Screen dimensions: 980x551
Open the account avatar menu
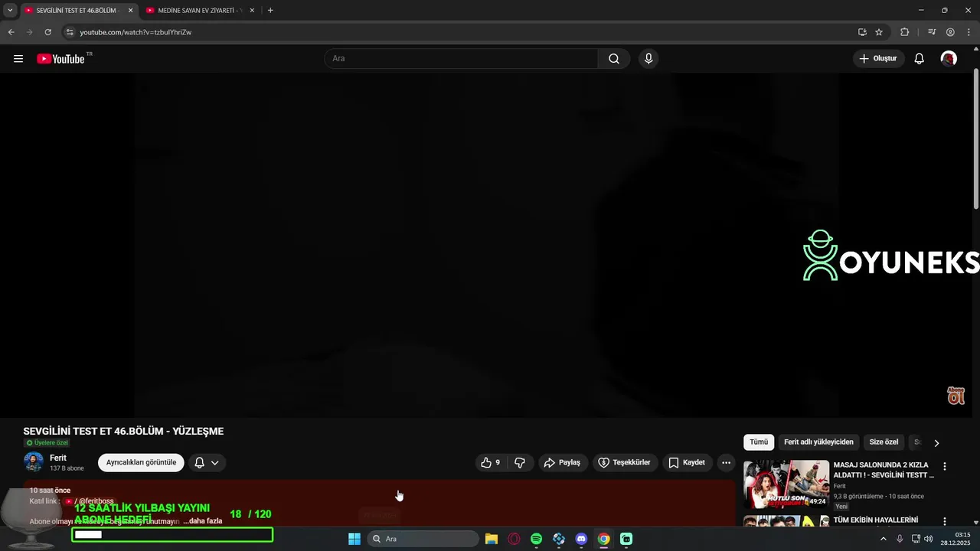(x=949, y=59)
